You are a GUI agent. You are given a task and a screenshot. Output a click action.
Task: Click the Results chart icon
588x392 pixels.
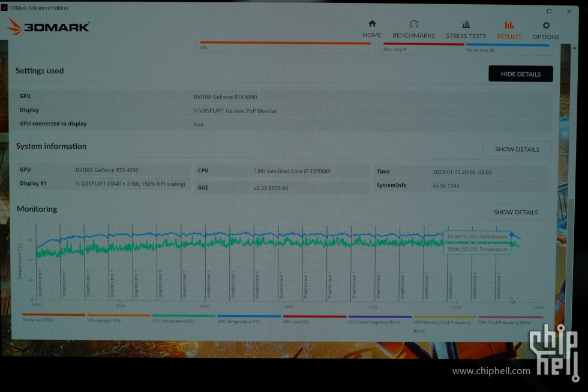509,25
